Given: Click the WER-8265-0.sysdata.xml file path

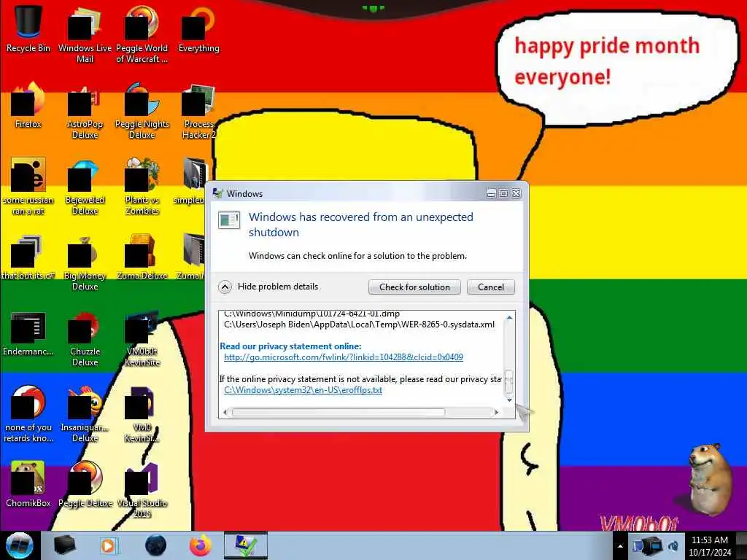Looking at the screenshot, I should 359,324.
